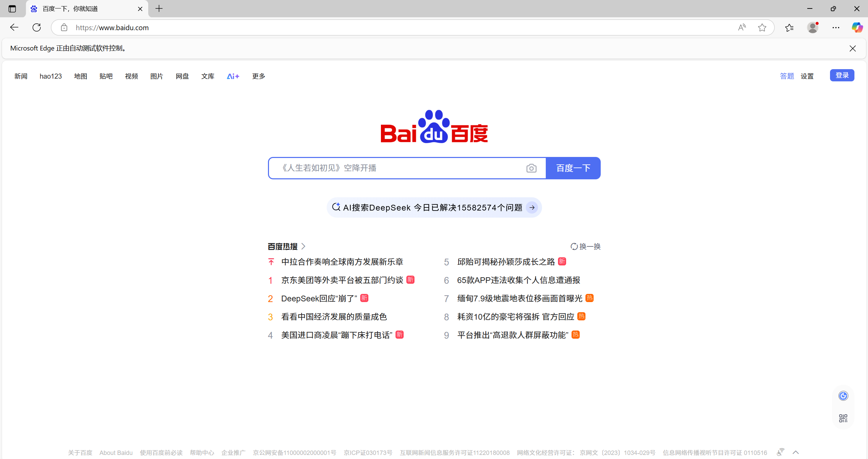
Task: Click the QR code icon
Action: pos(843,418)
